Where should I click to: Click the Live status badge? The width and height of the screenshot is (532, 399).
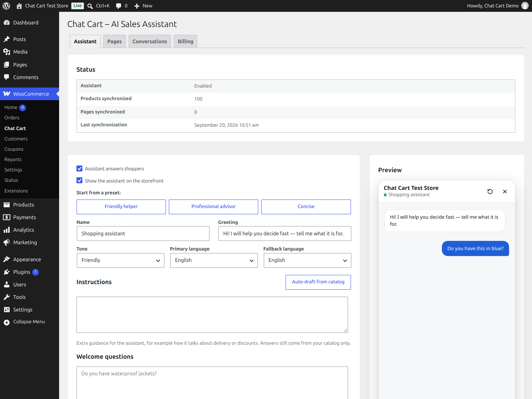click(x=77, y=6)
